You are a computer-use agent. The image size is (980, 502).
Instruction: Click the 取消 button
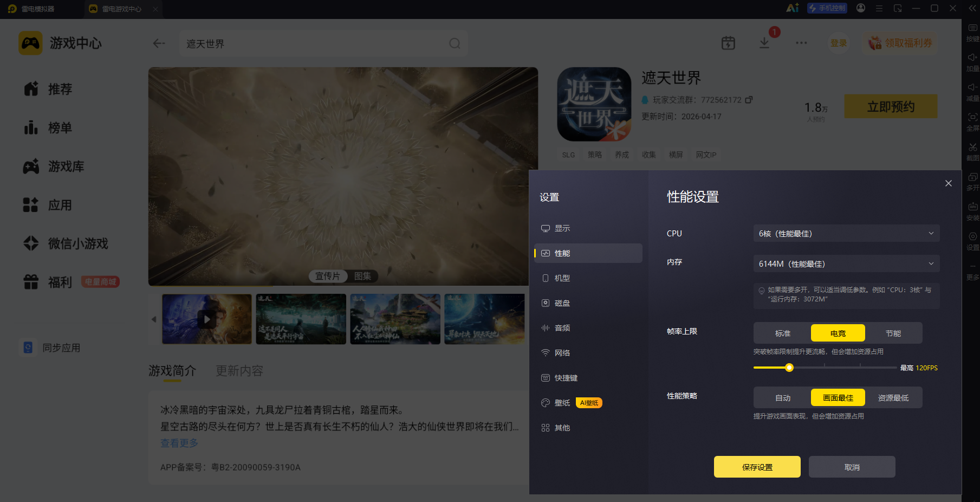point(852,467)
